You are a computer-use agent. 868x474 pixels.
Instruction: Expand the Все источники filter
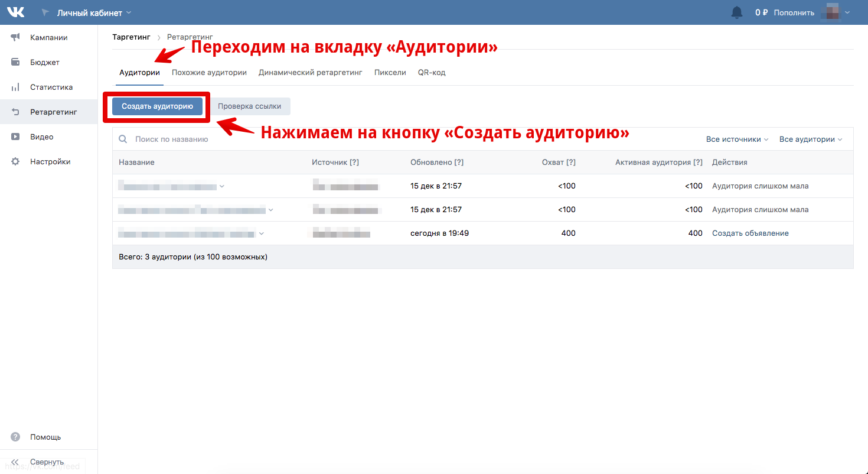pyautogui.click(x=738, y=139)
